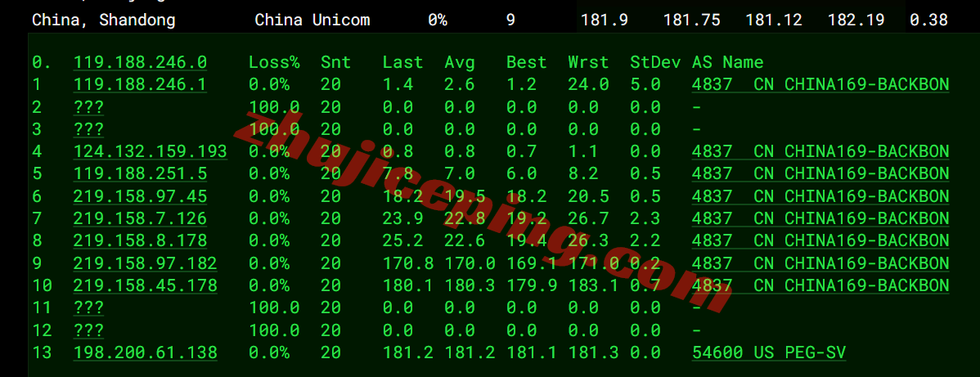Open hop 1's 4837 CN CHINA169-BACKBON link
Image resolution: width=980 pixels, height=377 pixels.
[820, 85]
